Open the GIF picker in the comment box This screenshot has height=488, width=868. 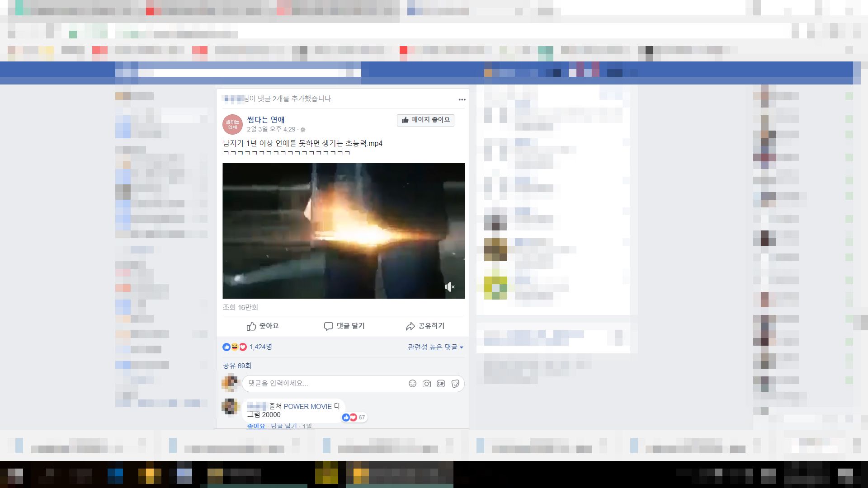click(x=441, y=384)
